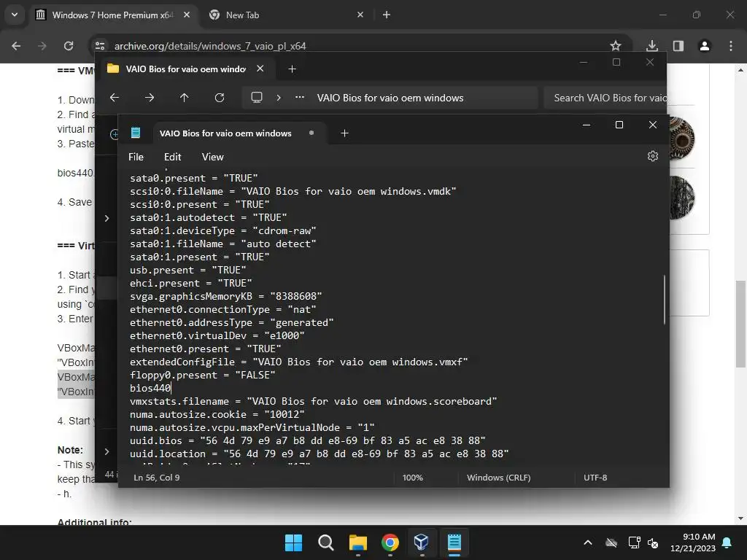The width and height of the screenshot is (747, 560).
Task: Click the UTF-8 encoding indicator
Action: [595, 477]
